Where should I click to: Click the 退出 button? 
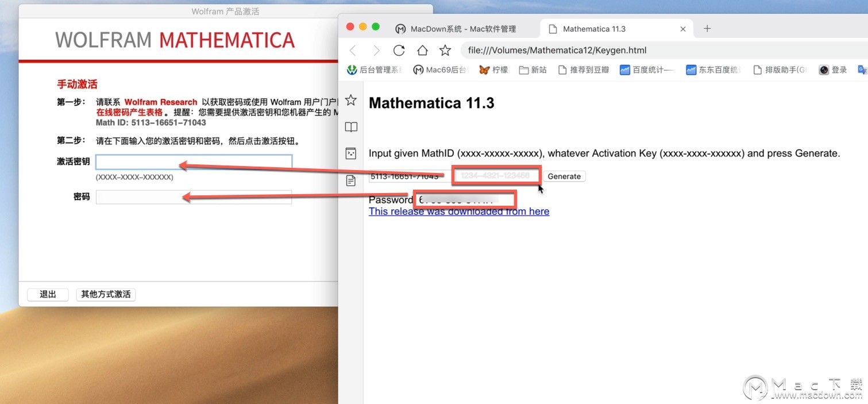[x=48, y=294]
